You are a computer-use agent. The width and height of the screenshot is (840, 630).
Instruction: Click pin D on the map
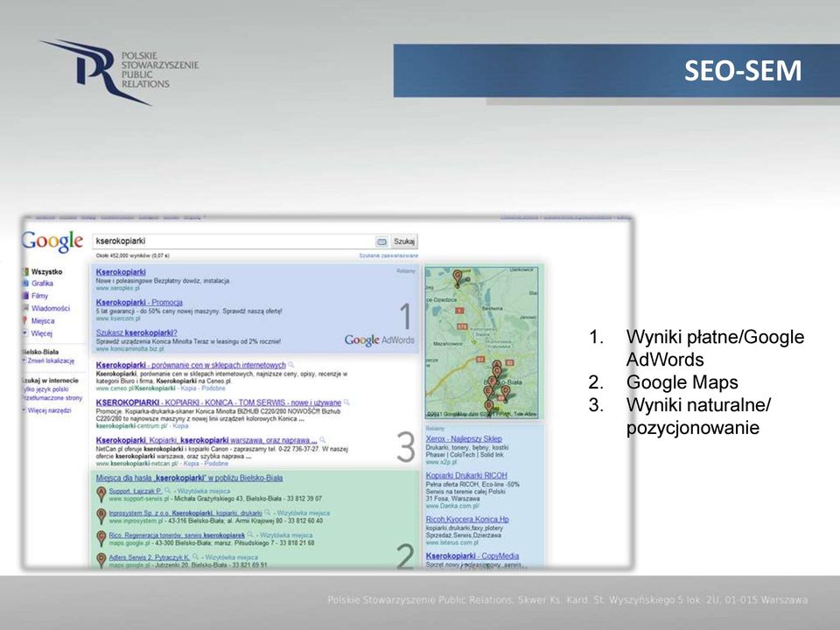tap(505, 392)
